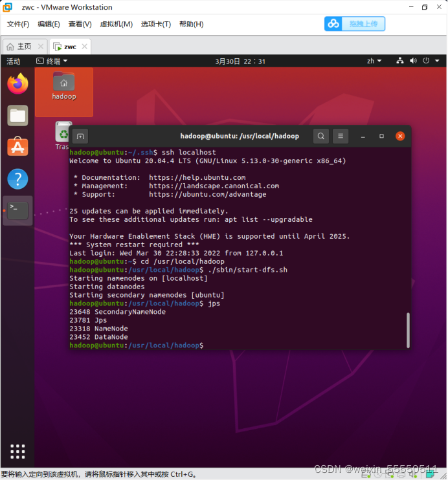Click the volume speaker icon in top bar
This screenshot has width=448, height=480.
(413, 61)
